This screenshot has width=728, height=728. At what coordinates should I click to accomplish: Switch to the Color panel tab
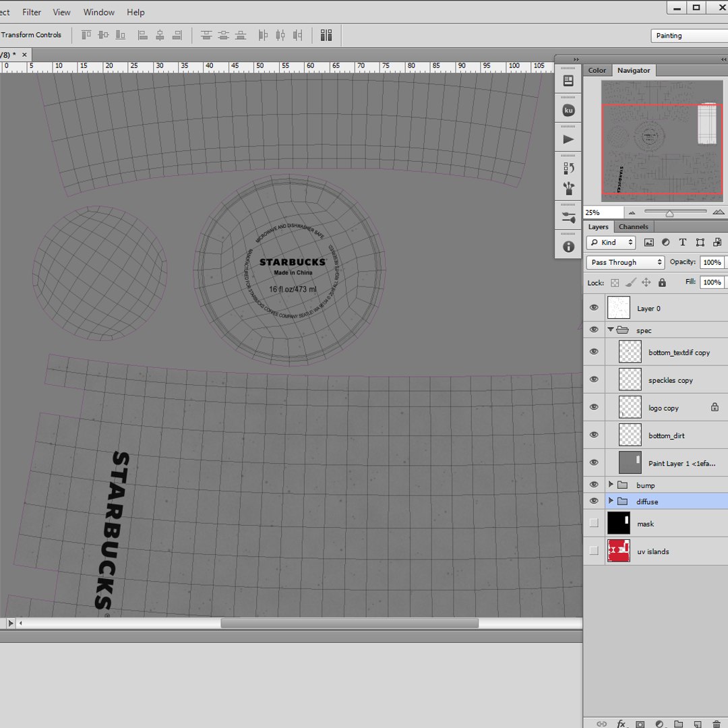tap(597, 71)
